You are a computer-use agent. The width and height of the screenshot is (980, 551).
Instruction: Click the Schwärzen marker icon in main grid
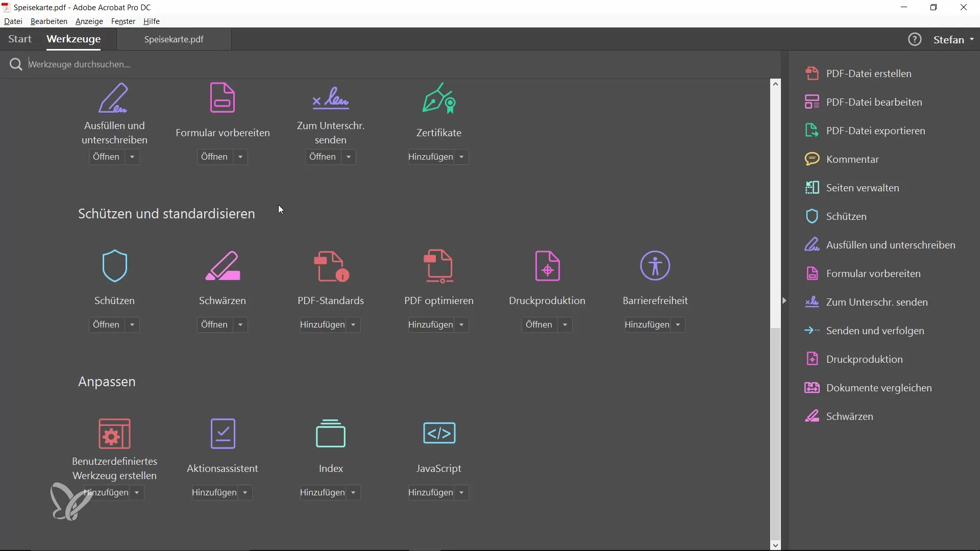pos(223,266)
